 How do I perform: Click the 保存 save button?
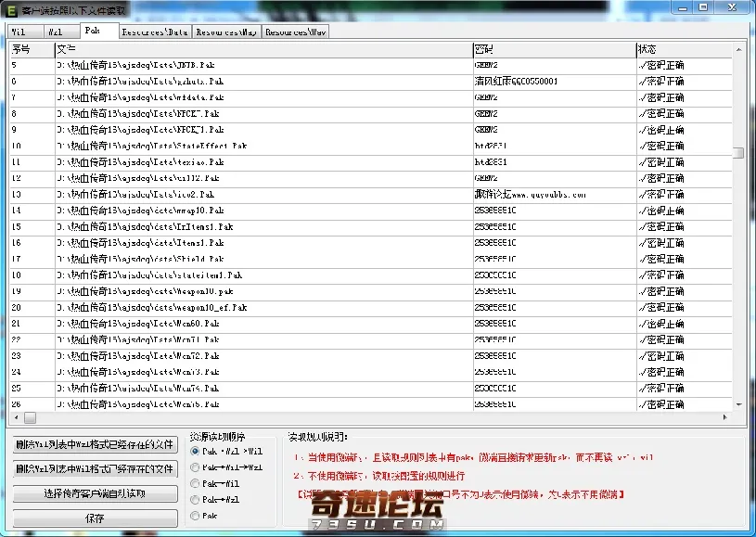pos(95,518)
